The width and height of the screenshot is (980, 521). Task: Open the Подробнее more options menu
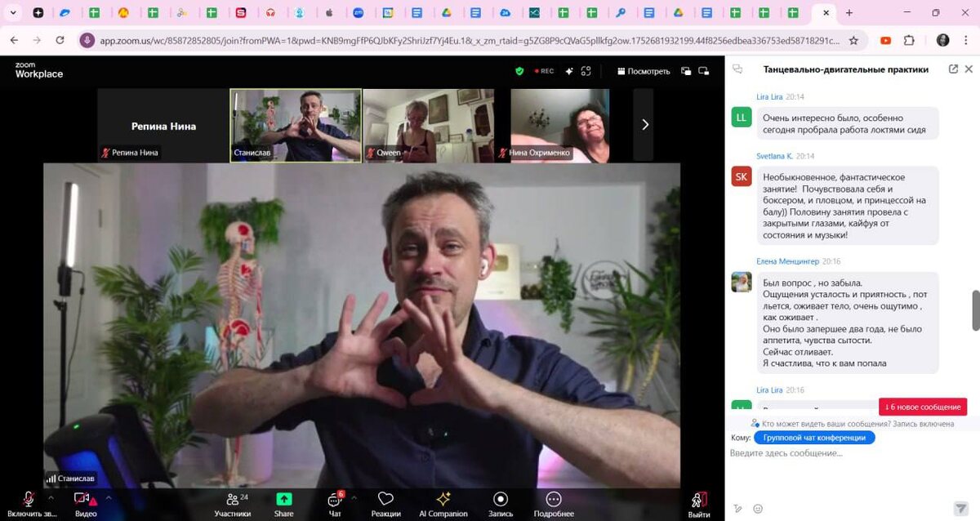(x=554, y=505)
